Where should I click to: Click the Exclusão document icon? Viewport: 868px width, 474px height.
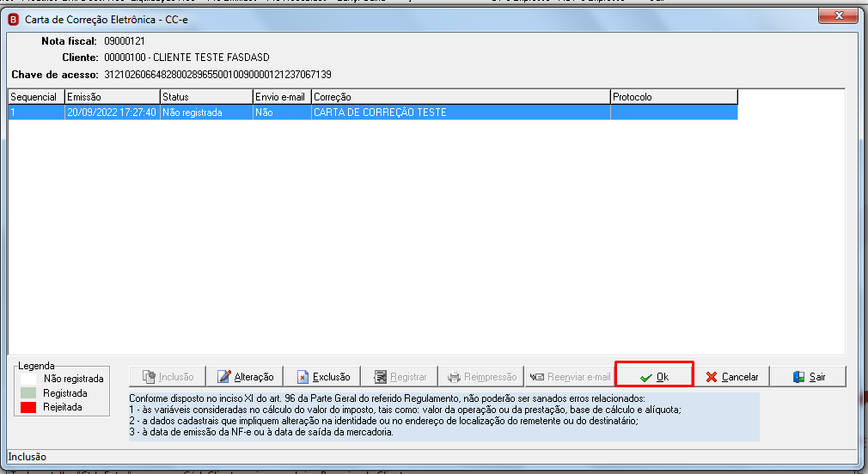coord(303,377)
